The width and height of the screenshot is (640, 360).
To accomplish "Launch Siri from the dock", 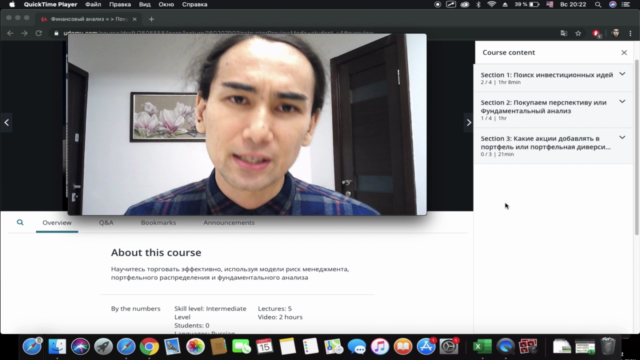I will pos(80,347).
